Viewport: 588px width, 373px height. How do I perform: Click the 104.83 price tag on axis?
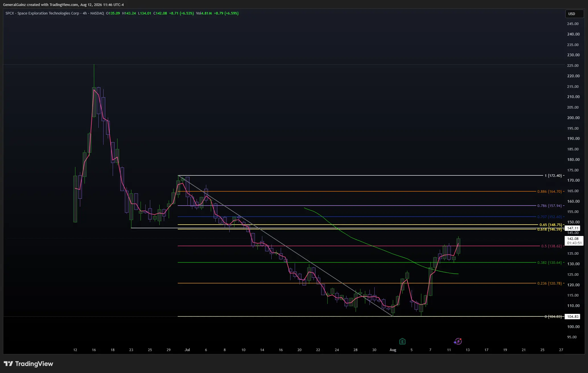tap(573, 317)
